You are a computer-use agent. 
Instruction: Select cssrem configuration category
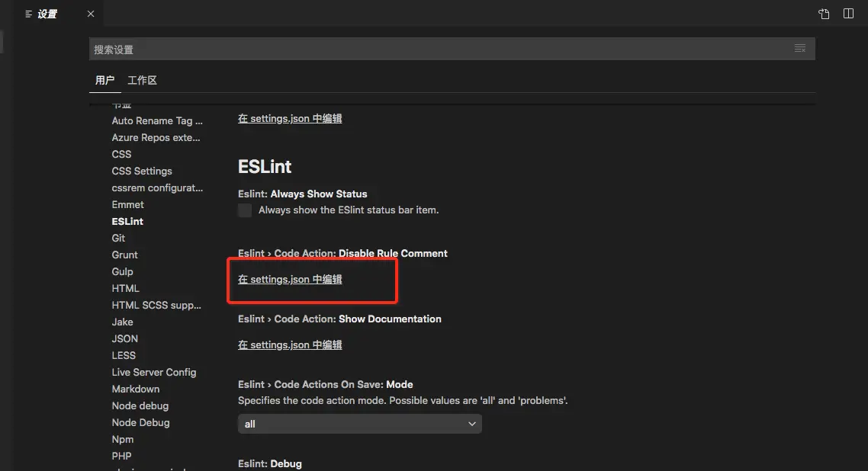(157, 187)
